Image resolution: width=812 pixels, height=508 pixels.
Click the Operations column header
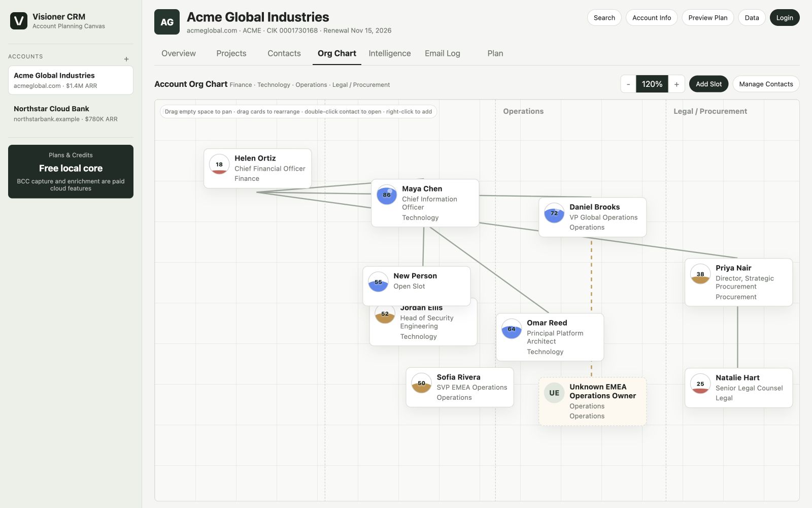[523, 111]
